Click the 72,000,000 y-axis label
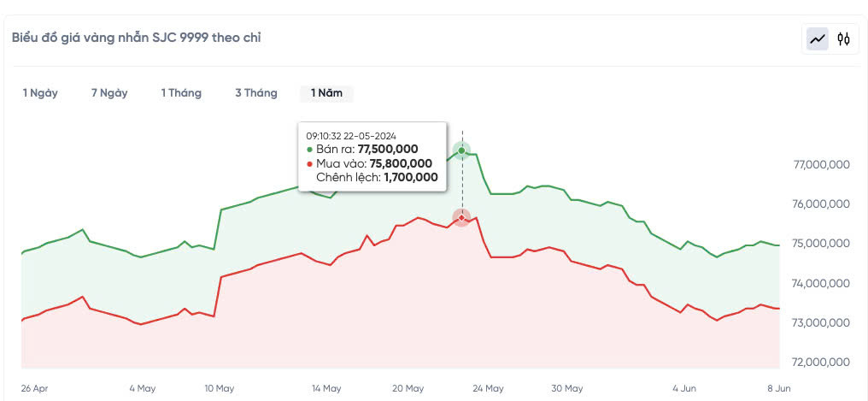This screenshot has height=401, width=868. (821, 362)
